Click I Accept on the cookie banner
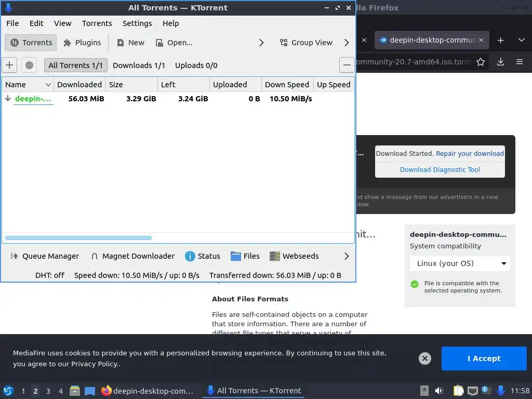532x399 pixels. [x=484, y=358]
